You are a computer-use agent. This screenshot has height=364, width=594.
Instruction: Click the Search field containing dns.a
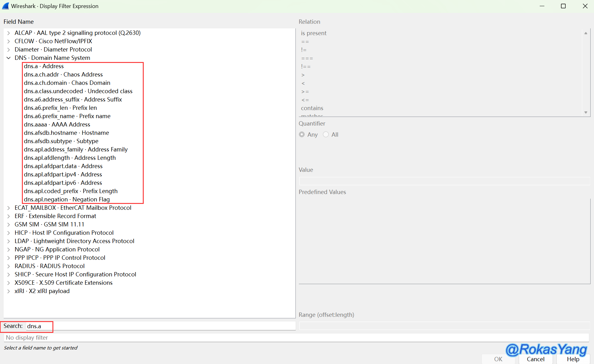coord(160,326)
